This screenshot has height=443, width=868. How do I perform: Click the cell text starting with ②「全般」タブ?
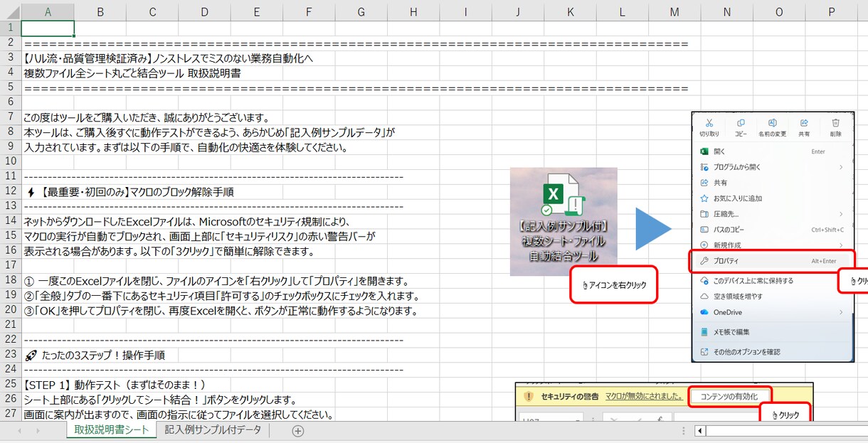(222, 296)
